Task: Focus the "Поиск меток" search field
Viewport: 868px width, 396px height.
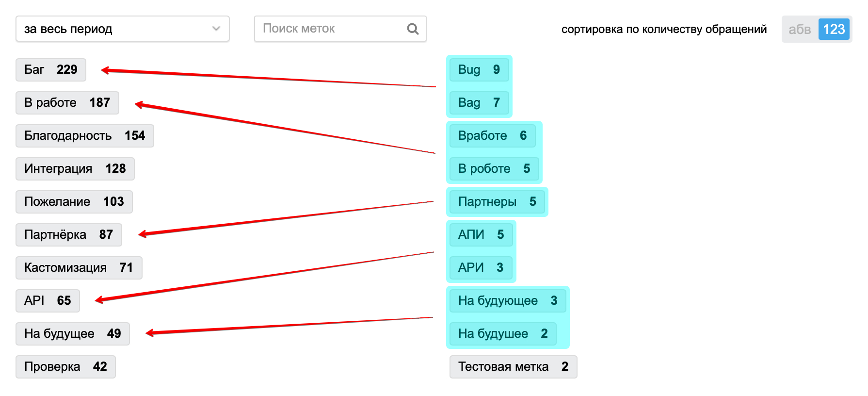Action: coord(340,29)
